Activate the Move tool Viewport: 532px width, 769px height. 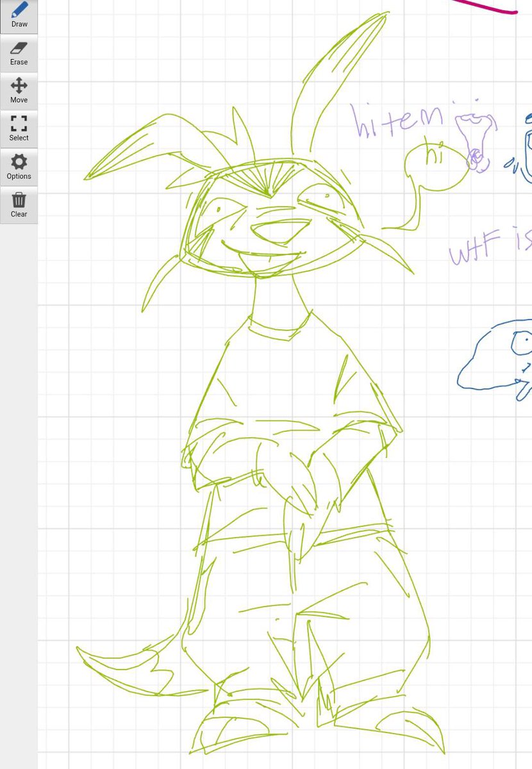19,91
